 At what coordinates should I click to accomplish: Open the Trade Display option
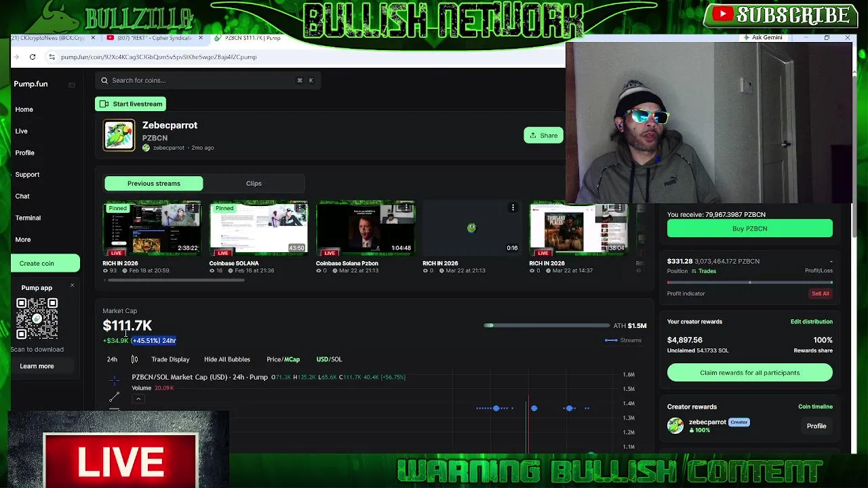(170, 359)
